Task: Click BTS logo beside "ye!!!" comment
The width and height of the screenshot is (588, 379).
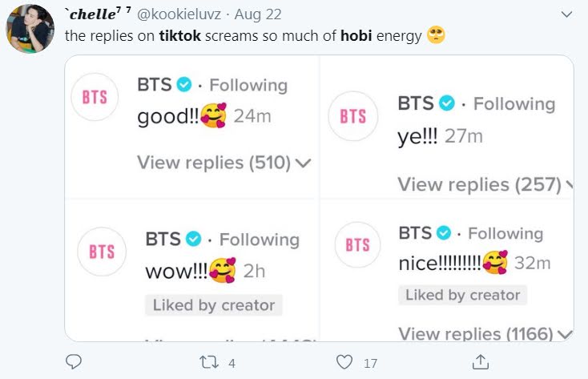Action: [352, 115]
